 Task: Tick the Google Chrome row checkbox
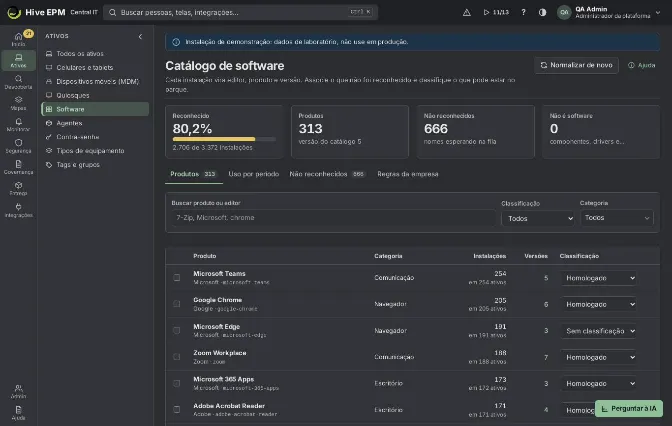[x=177, y=304]
